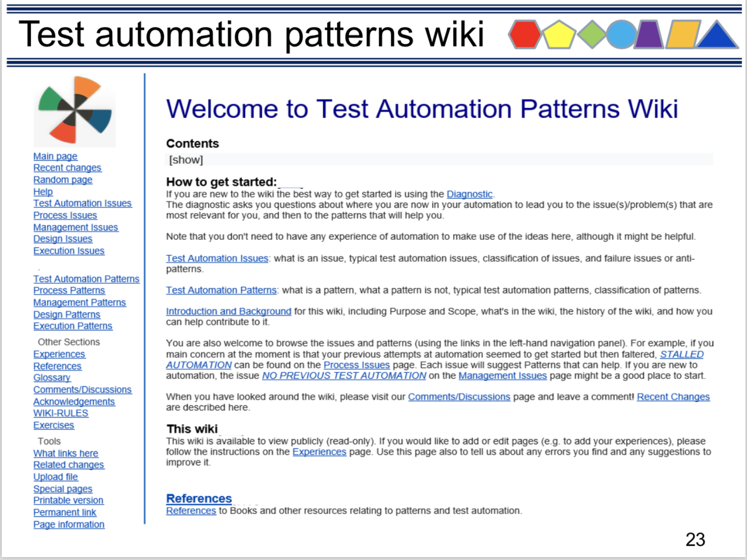Open Recent Changes link in paragraph
Screen dimensions: 747x560
click(x=673, y=397)
